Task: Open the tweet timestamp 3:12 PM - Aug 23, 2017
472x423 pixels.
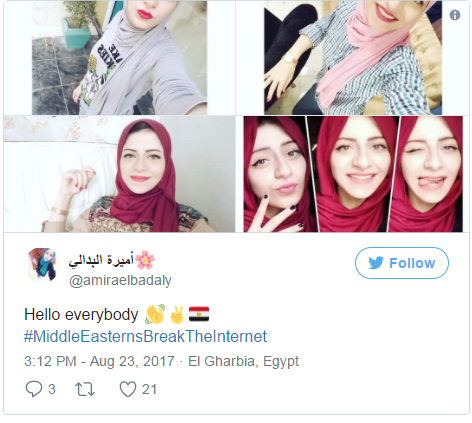Action: tap(99, 361)
